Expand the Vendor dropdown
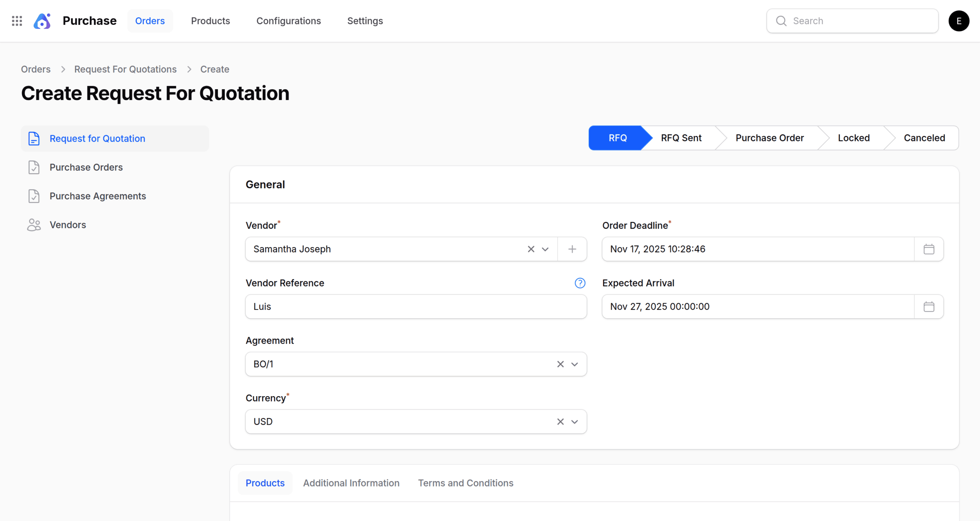 click(545, 249)
